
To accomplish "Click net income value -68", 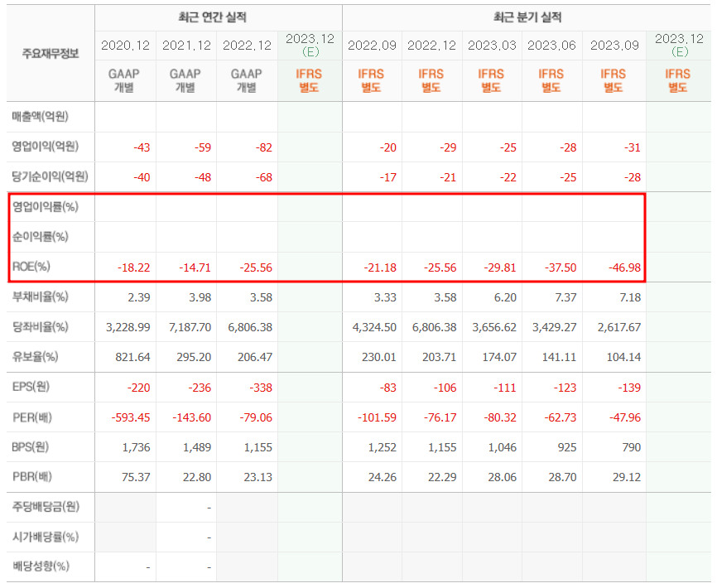I will point(264,177).
